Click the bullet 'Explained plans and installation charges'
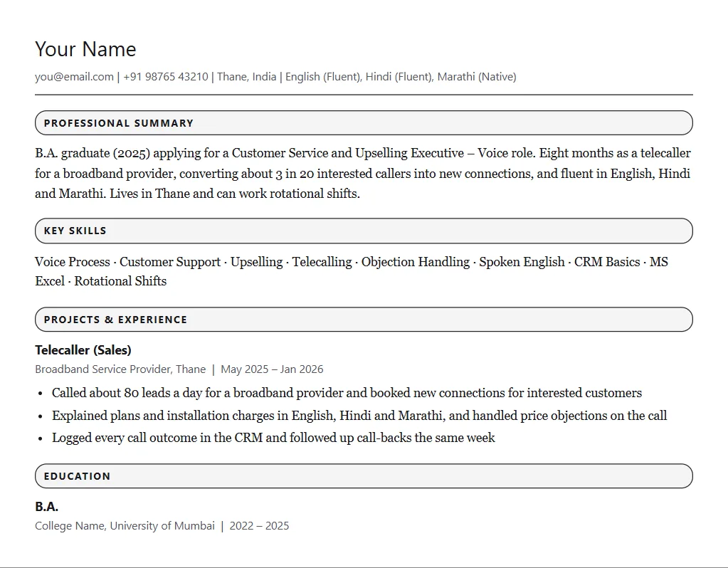The height and width of the screenshot is (568, 728). 359,416
